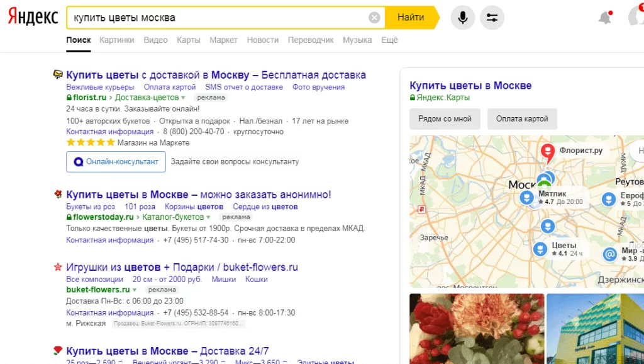Filter map by Оплата картой button
Viewport: 644px width, 364px height.
(x=522, y=119)
